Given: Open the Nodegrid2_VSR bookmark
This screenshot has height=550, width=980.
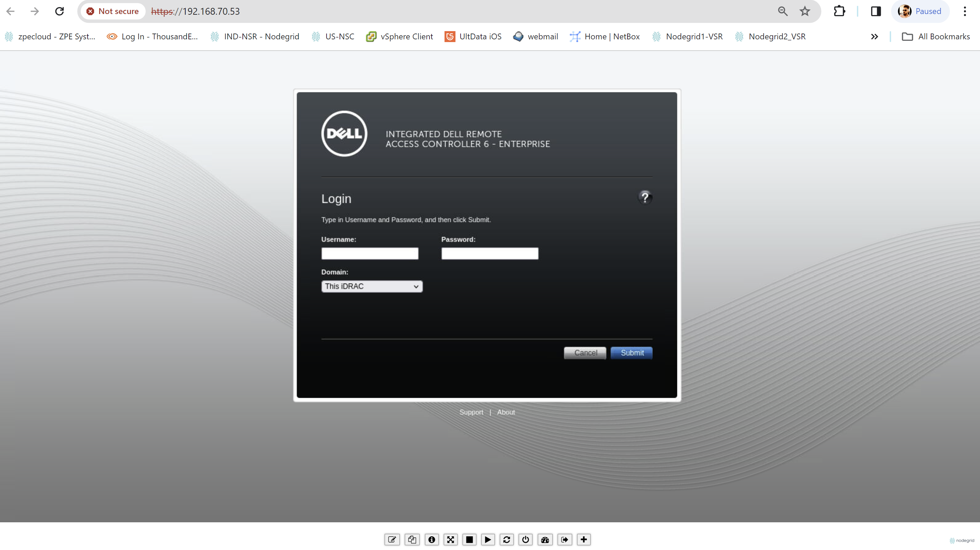Looking at the screenshot, I should coord(770,37).
